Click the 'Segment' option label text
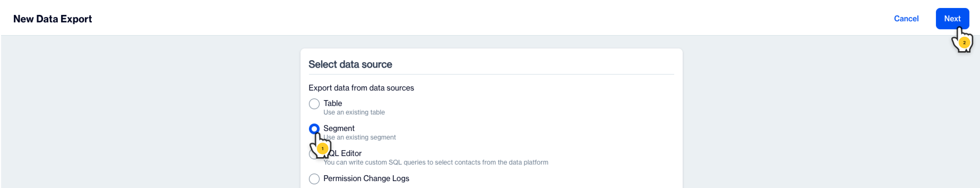Image resolution: width=980 pixels, height=188 pixels. pos(339,129)
